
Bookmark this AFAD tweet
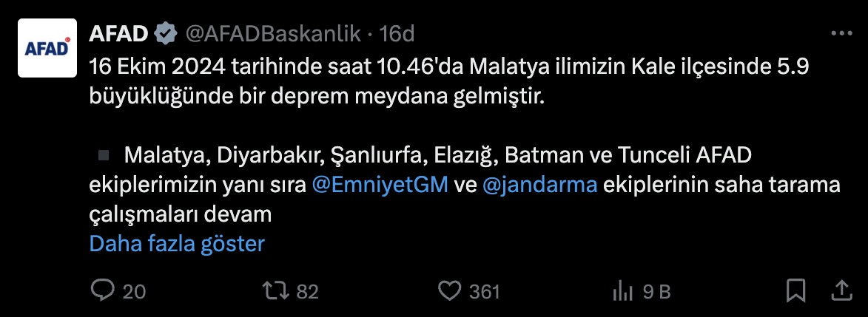[795, 290]
